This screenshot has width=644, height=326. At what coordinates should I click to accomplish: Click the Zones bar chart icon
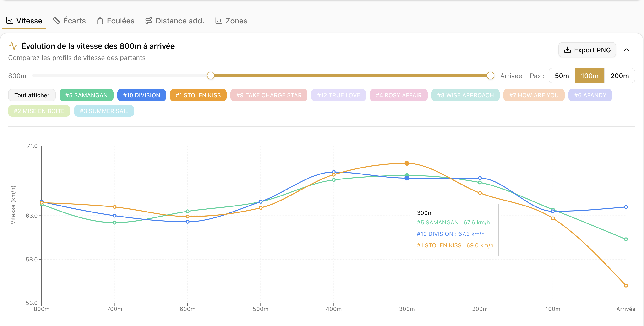coord(218,21)
